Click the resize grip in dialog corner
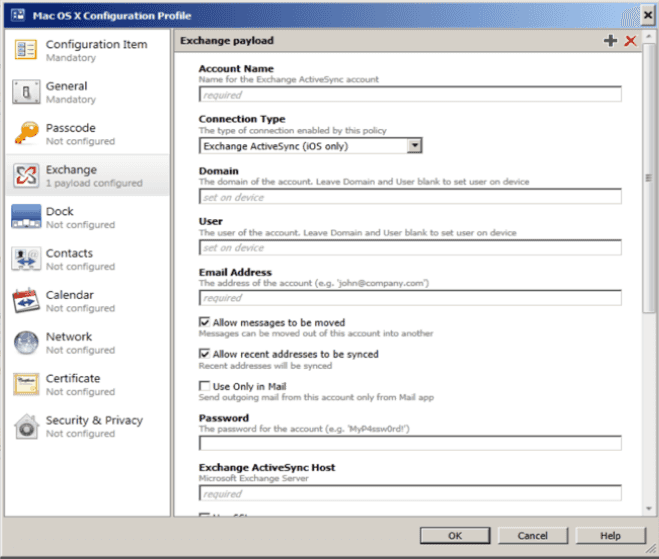659x559 pixels. (x=651, y=548)
